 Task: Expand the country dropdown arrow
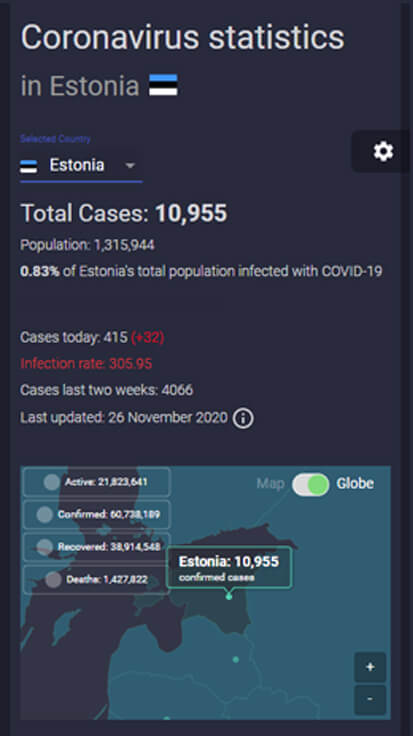[x=130, y=165]
